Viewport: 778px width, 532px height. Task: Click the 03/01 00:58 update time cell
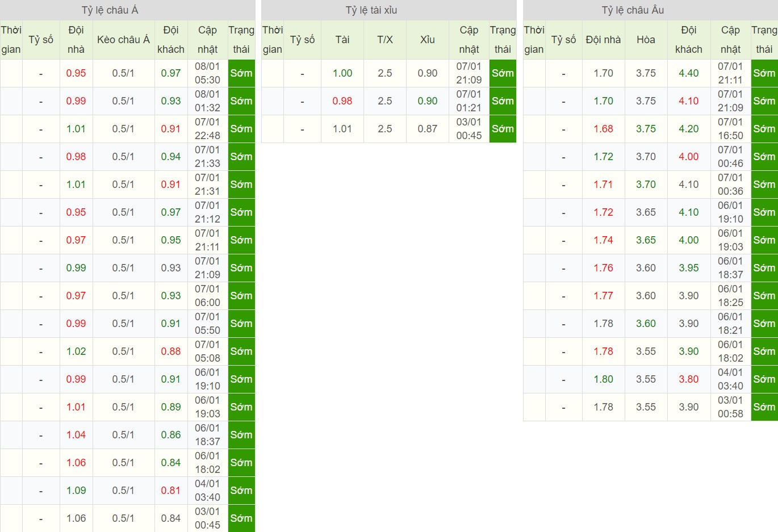pos(730,407)
